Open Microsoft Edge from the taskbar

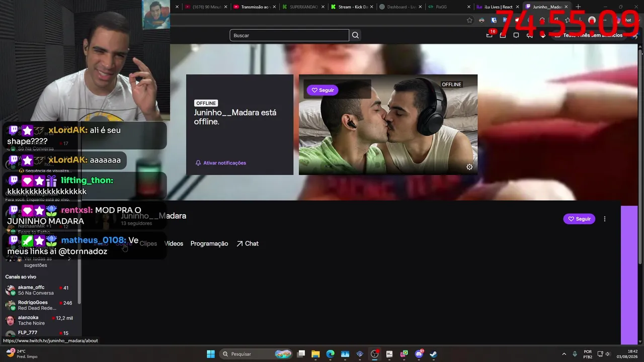coord(330,354)
